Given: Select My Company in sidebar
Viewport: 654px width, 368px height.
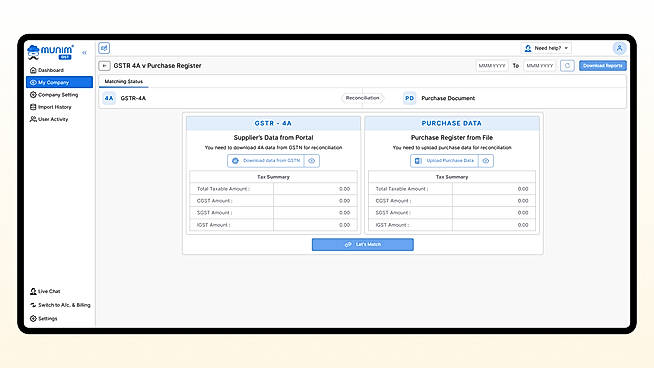Looking at the screenshot, I should [x=59, y=82].
